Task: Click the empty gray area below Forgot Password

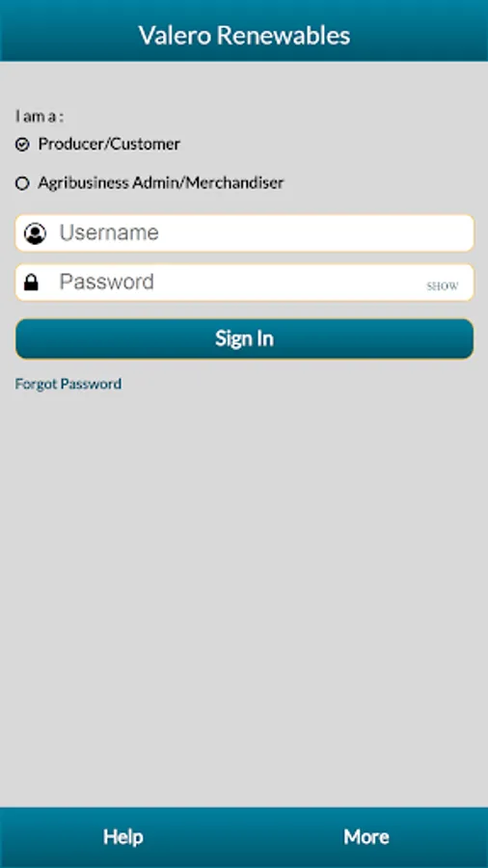Action: point(244,598)
